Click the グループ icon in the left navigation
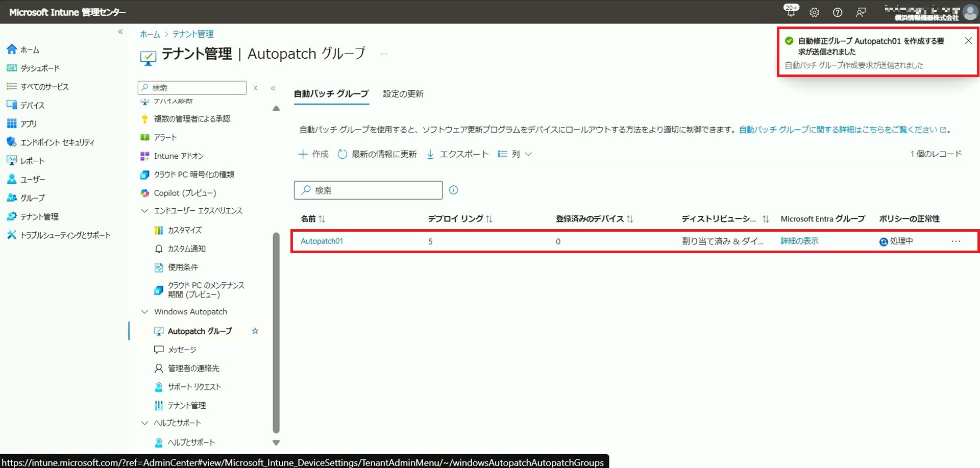This screenshot has height=468, width=980. (12, 198)
